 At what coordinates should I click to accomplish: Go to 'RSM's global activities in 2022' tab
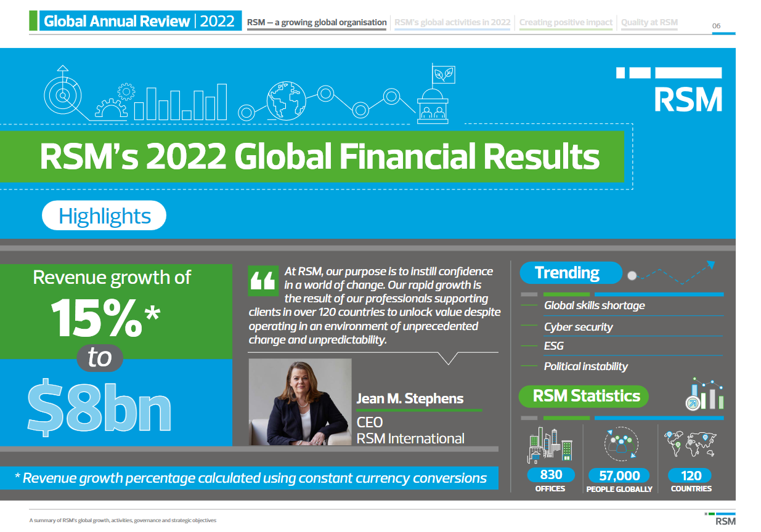[x=452, y=22]
